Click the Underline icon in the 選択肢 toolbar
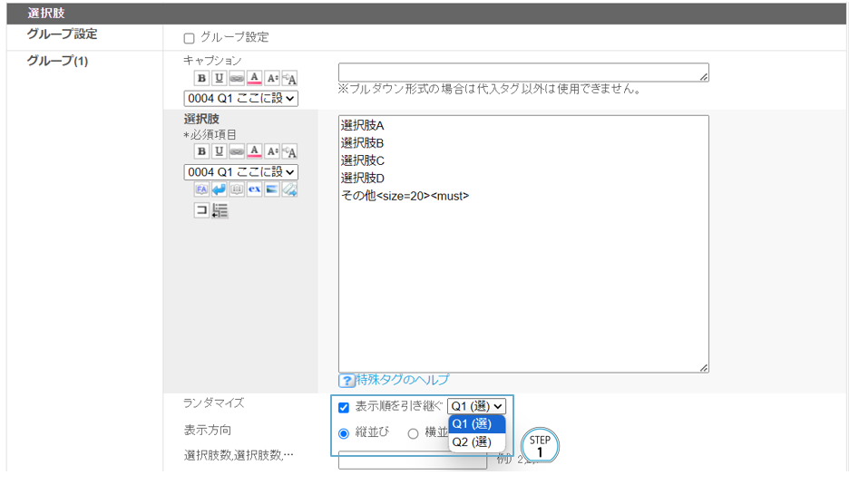 point(219,151)
